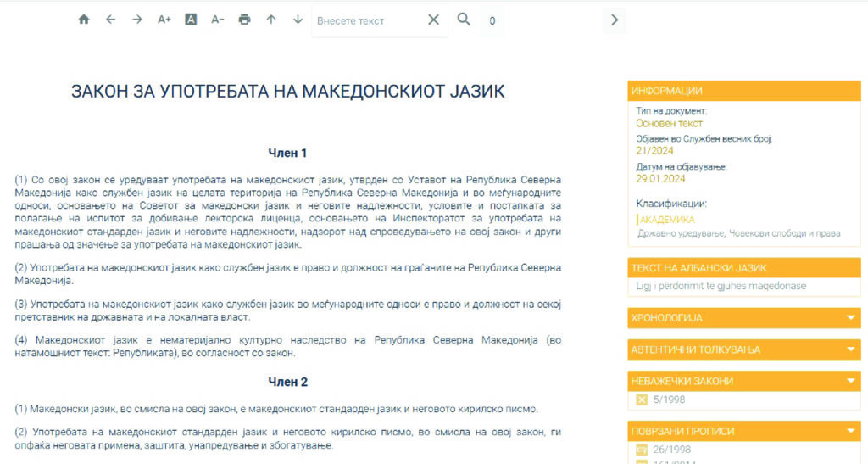Collapse the НЕВАЖЕЧКИ ЗАКОНИ section

pyautogui.click(x=852, y=381)
